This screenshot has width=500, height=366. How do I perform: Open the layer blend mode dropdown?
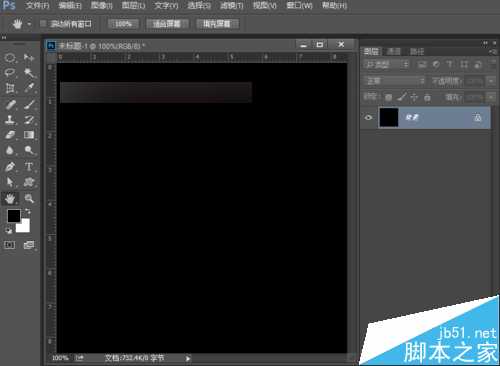[x=395, y=81]
